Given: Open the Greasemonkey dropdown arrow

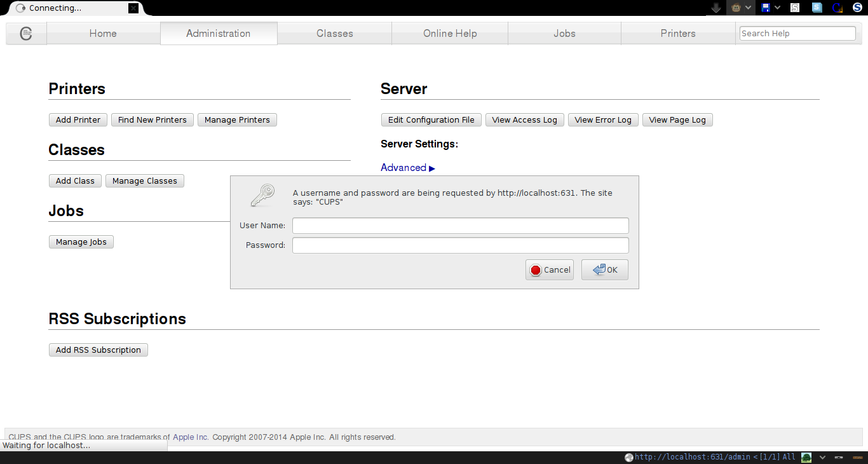Looking at the screenshot, I should pyautogui.click(x=749, y=8).
